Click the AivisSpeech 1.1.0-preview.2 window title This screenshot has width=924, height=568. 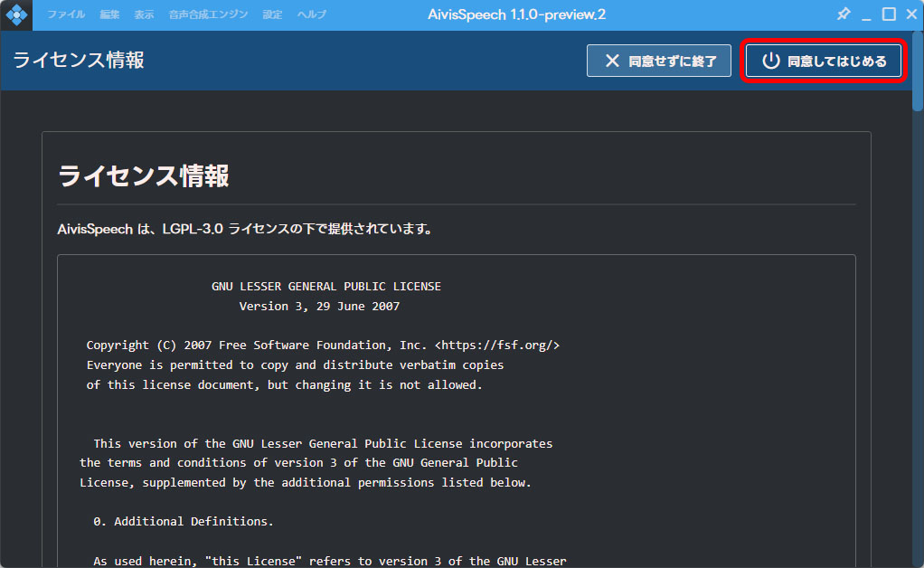(517, 14)
